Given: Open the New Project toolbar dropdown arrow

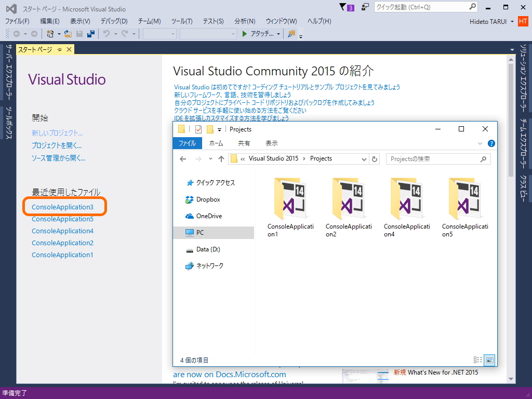Looking at the screenshot, I should click(59, 34).
